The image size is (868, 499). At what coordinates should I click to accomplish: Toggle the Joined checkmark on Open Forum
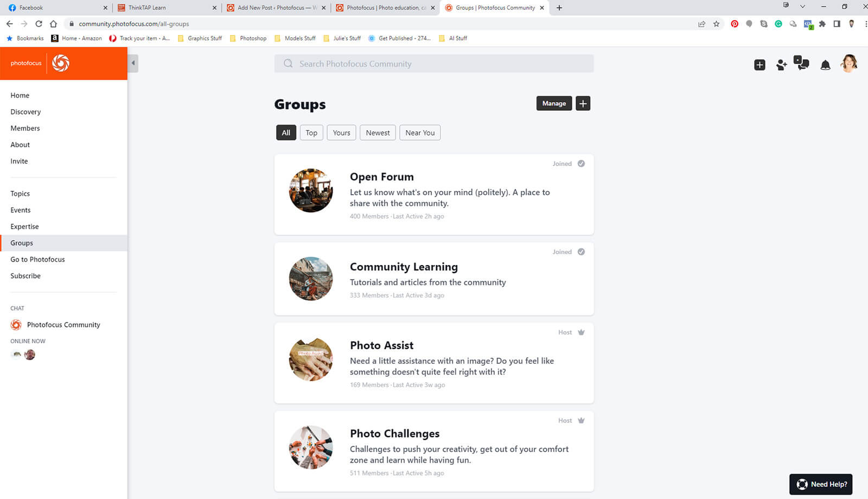(x=581, y=164)
